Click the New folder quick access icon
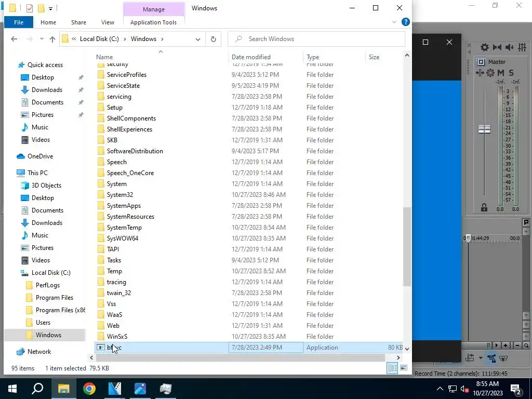This screenshot has width=532, height=399. pyautogui.click(x=41, y=8)
